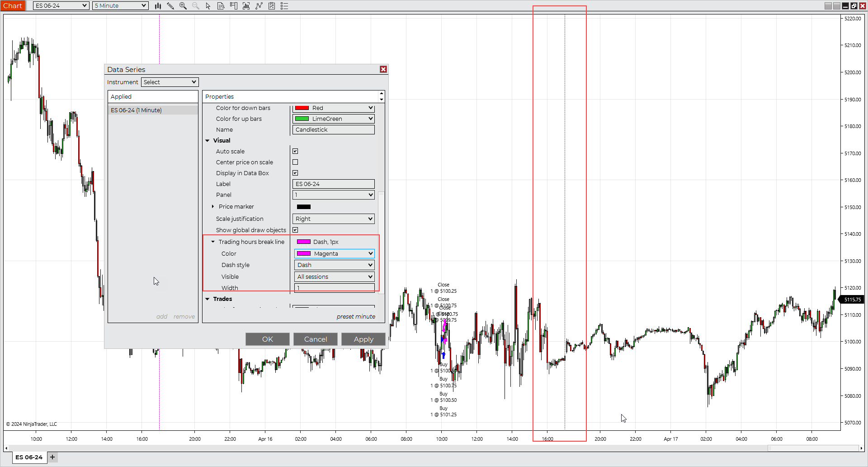Click the Label field containing ES 06-24
Screen dimensions: 868x467
pyautogui.click(x=334, y=184)
